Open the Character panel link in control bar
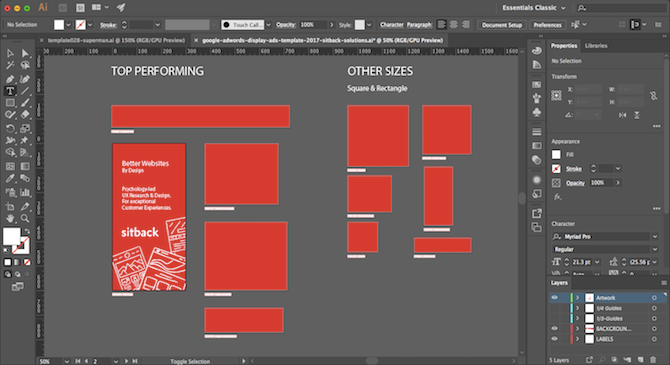Image resolution: width=670 pixels, height=365 pixels. pyautogui.click(x=391, y=25)
